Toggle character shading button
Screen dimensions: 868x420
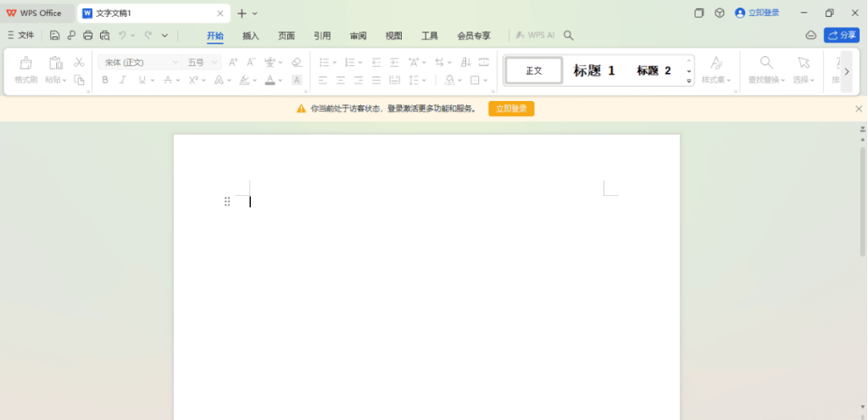[297, 80]
